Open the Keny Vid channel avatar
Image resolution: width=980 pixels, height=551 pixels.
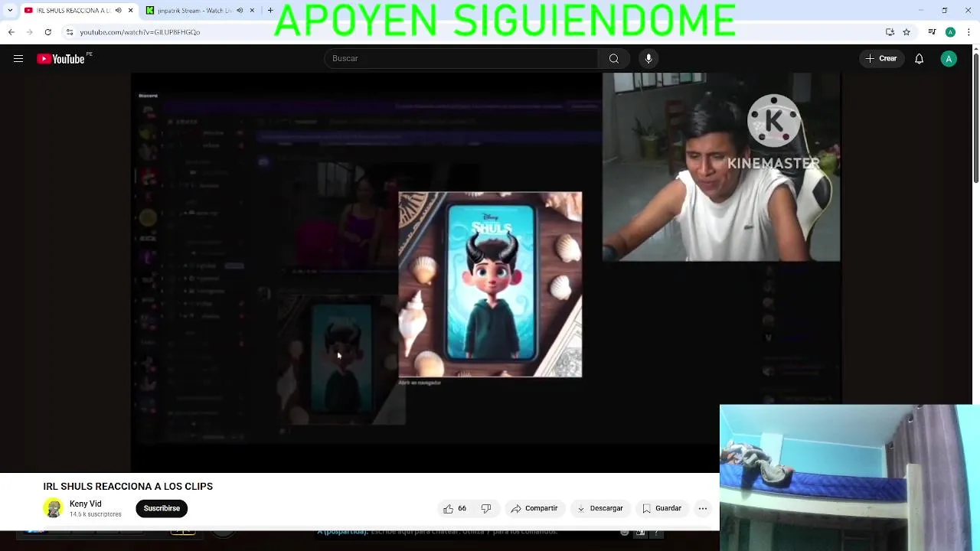54,508
